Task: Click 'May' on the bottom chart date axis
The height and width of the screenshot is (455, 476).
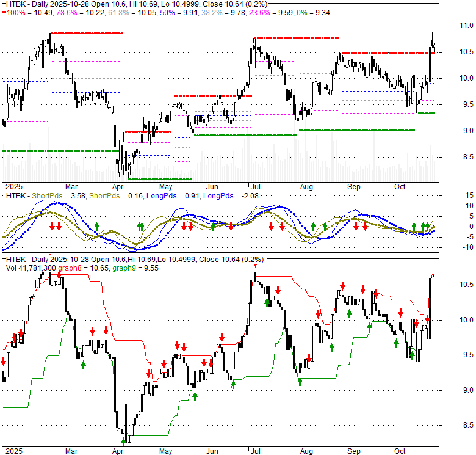Action: [166, 451]
